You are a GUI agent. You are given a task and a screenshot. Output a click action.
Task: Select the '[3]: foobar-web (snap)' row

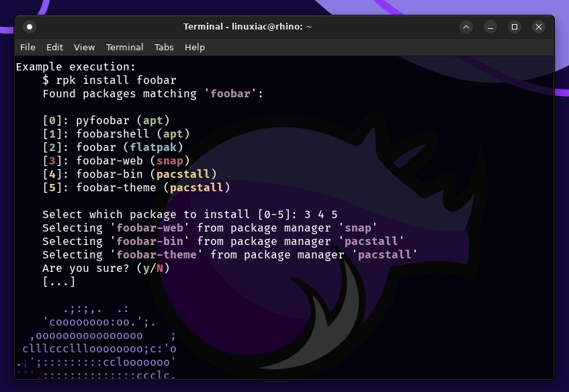coord(116,160)
